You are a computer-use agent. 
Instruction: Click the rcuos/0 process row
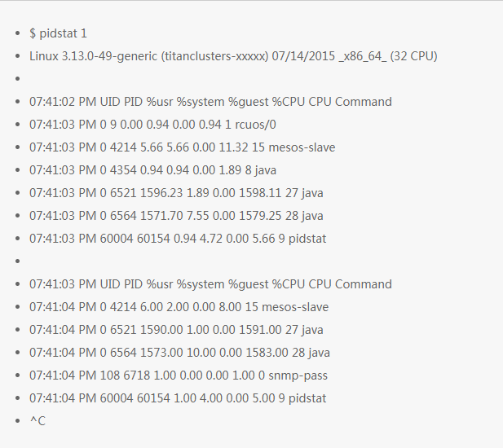[152, 125]
